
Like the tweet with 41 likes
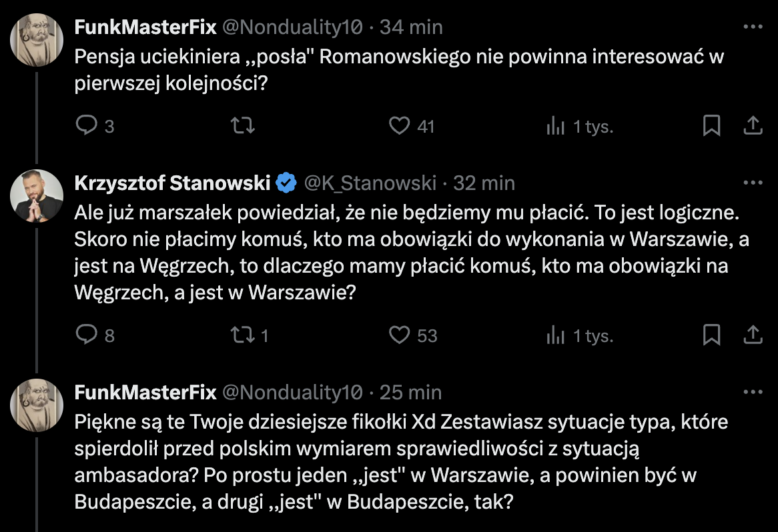pos(400,125)
